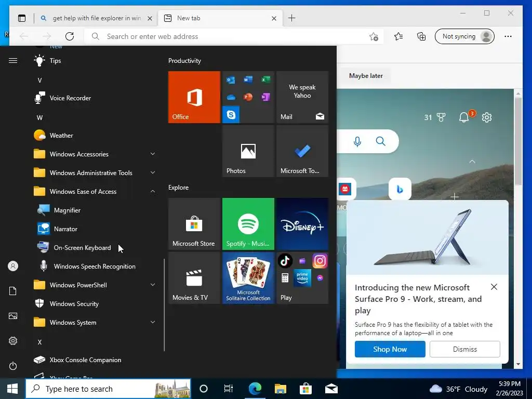Open the Photos tile
This screenshot has width=532, height=399.
click(248, 151)
